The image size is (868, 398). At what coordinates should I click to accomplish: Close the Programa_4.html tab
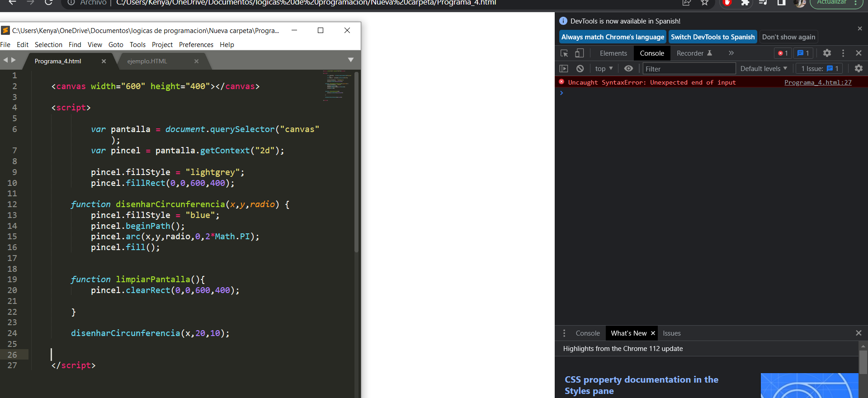point(104,61)
